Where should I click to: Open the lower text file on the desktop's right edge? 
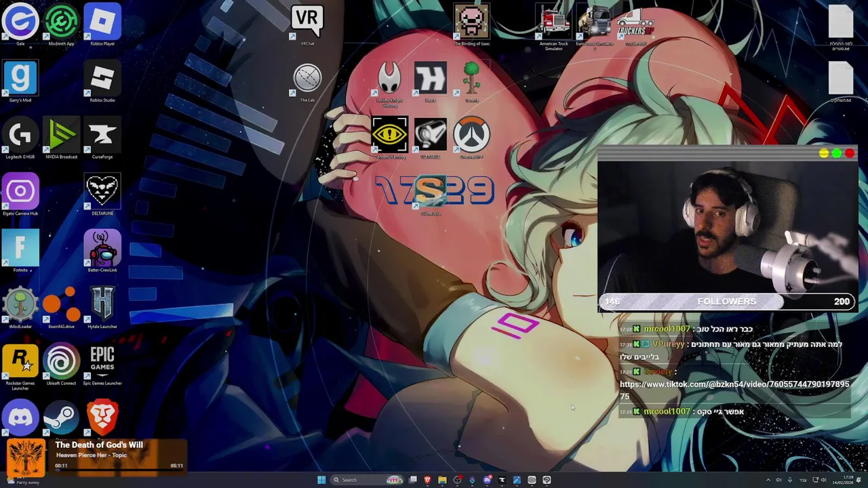coord(841,81)
